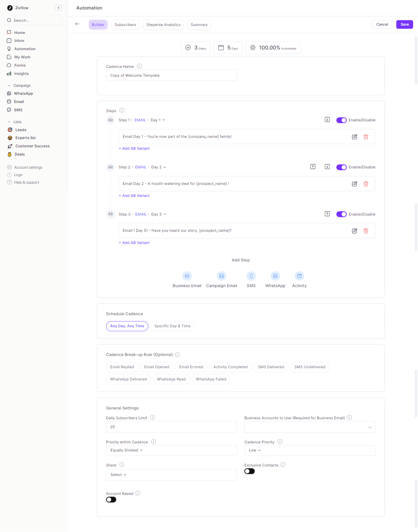Move Step 1 down
Viewport: 418px width, 532px height.
tap(327, 120)
